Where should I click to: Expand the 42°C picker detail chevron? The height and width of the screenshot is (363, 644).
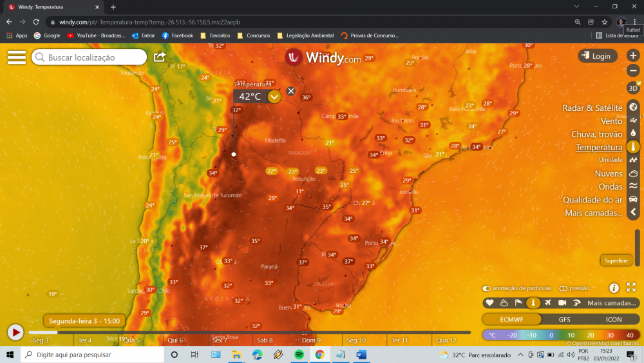click(x=274, y=97)
